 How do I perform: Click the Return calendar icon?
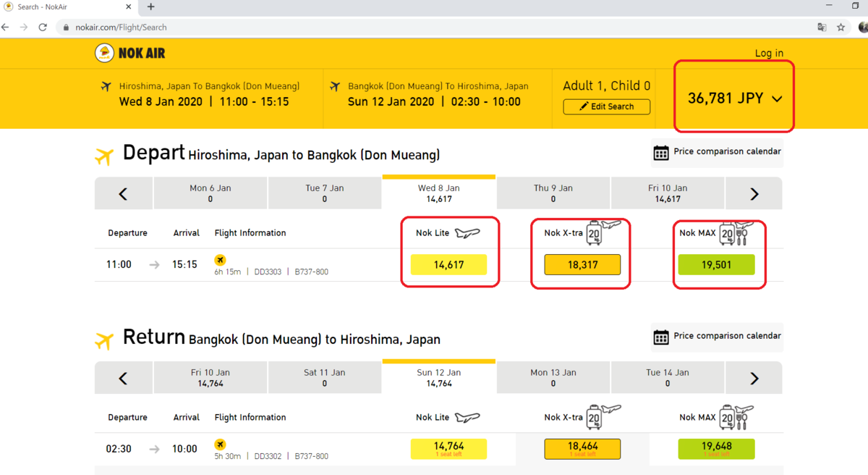(x=661, y=337)
